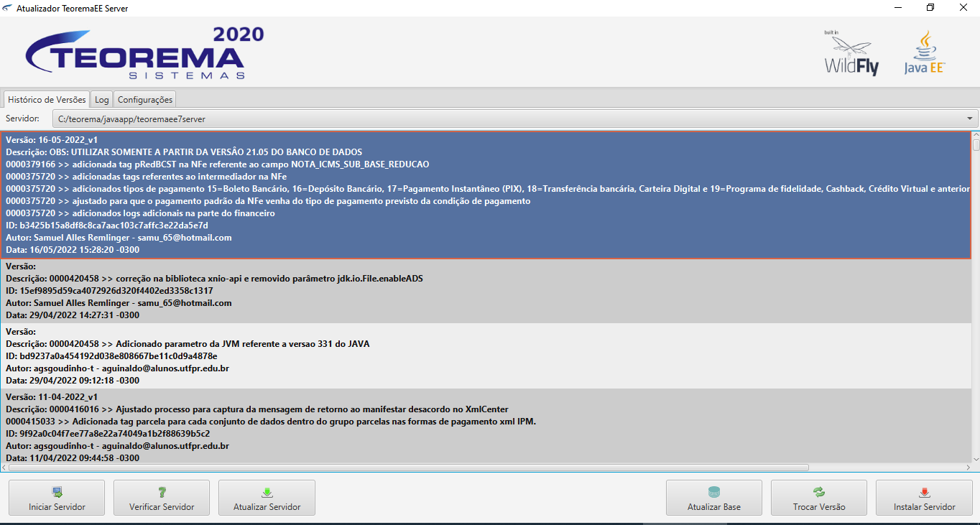This screenshot has height=525, width=980.
Task: Open the Configurações tab
Action: (x=145, y=100)
